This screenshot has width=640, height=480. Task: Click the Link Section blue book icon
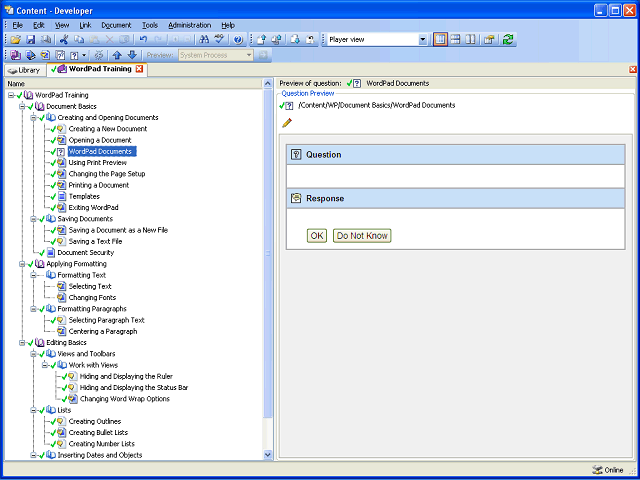click(31, 55)
